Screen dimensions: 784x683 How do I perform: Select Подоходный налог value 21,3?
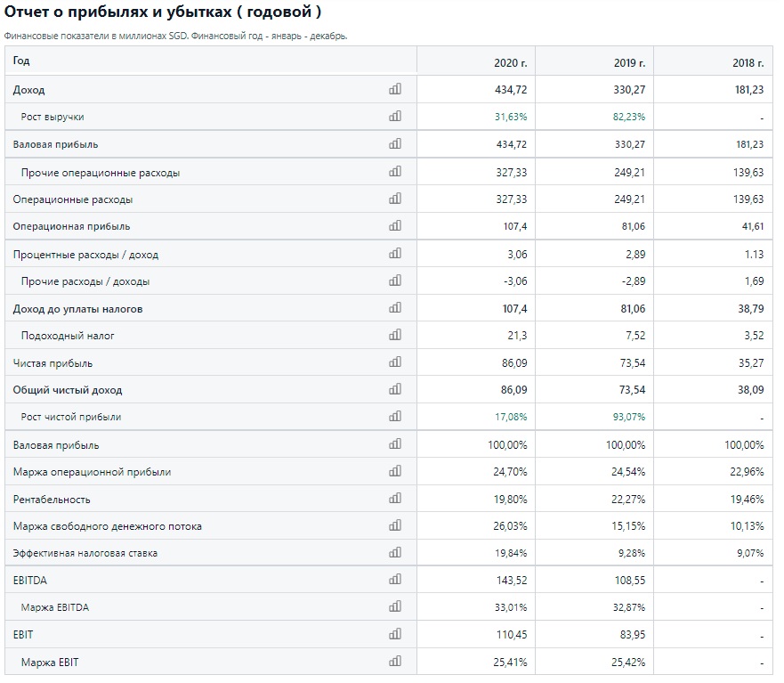pyautogui.click(x=517, y=337)
